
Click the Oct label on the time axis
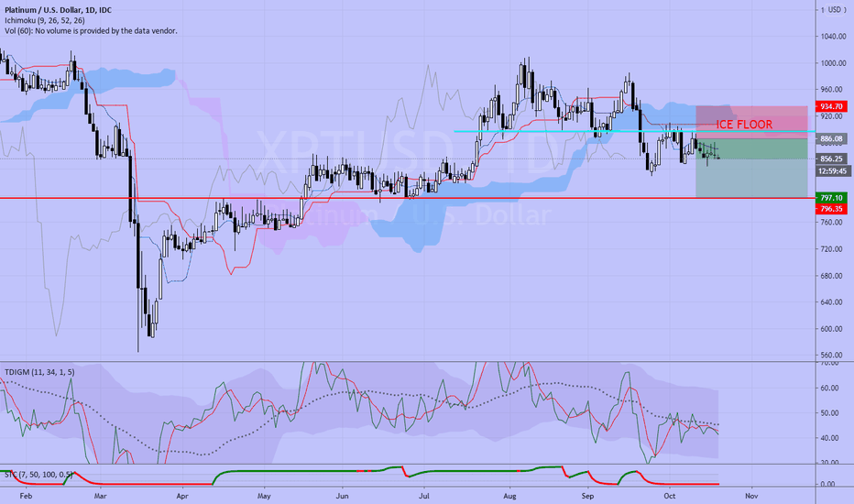(x=670, y=497)
